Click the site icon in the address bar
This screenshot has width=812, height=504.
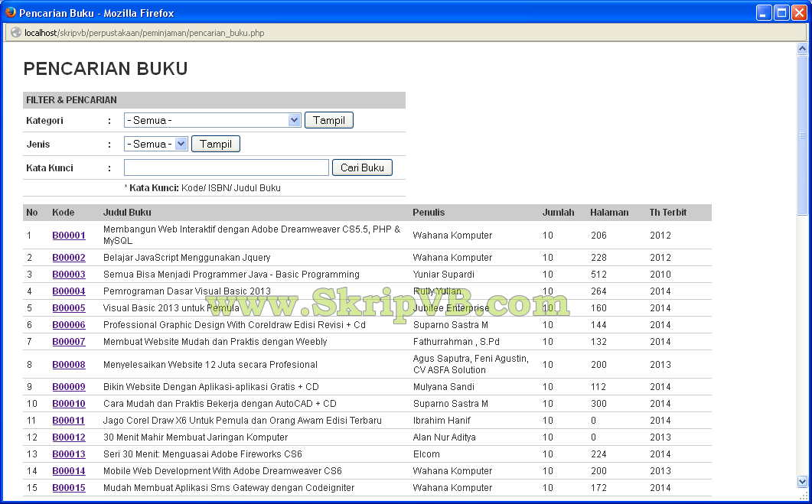[x=14, y=32]
